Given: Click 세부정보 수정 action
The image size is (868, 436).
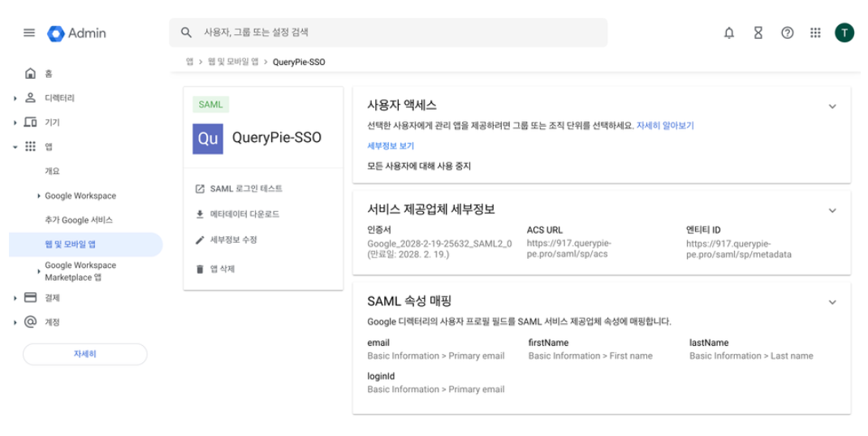Looking at the screenshot, I should point(234,240).
